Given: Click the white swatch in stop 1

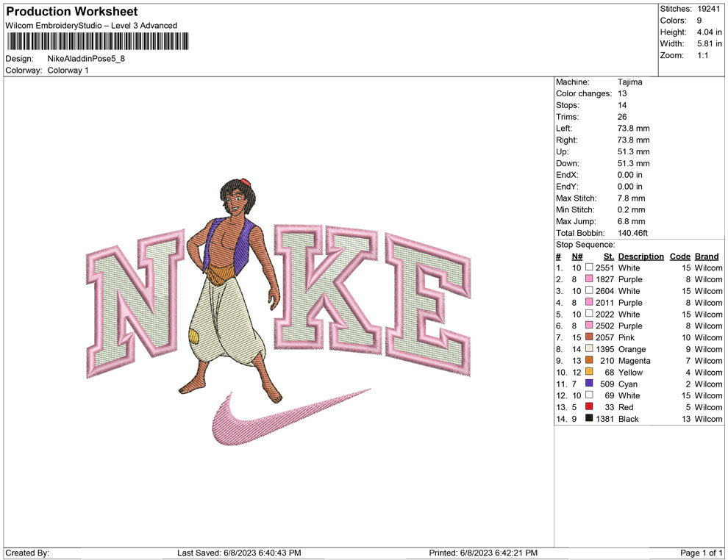Looking at the screenshot, I should (589, 268).
